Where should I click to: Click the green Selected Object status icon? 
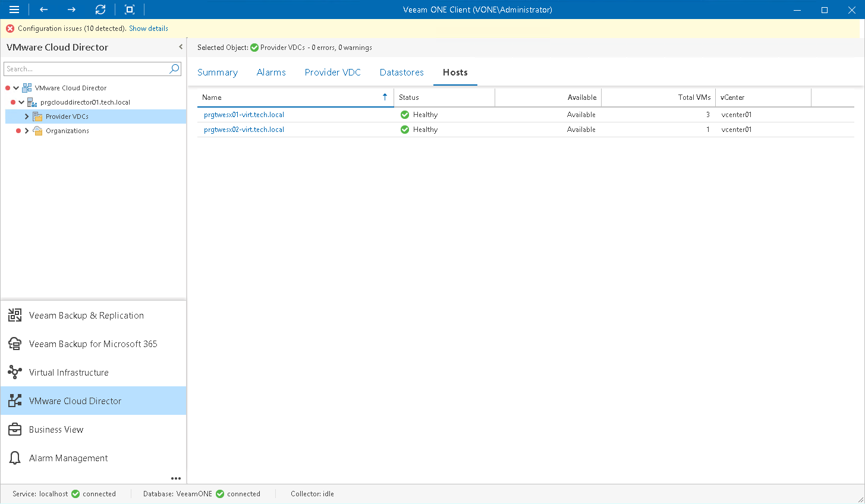point(254,48)
